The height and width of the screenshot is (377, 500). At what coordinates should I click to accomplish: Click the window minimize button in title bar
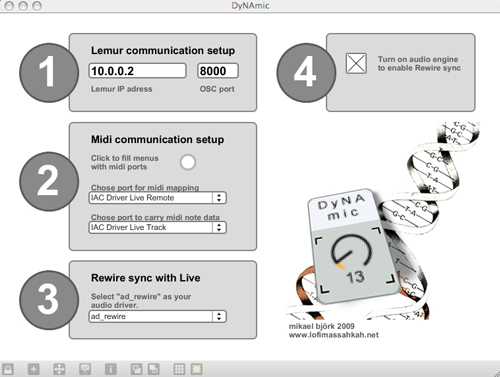pos(23,6)
